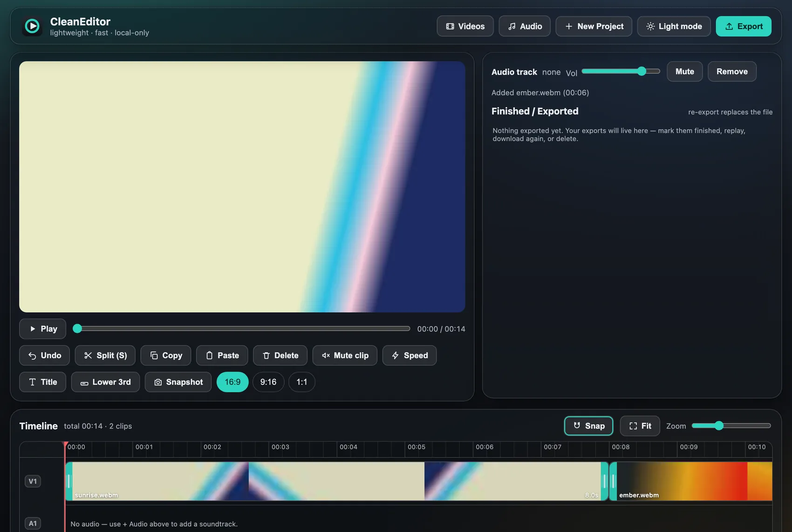
Task: Click the "00:00 / 00:14" time readout
Action: point(441,329)
